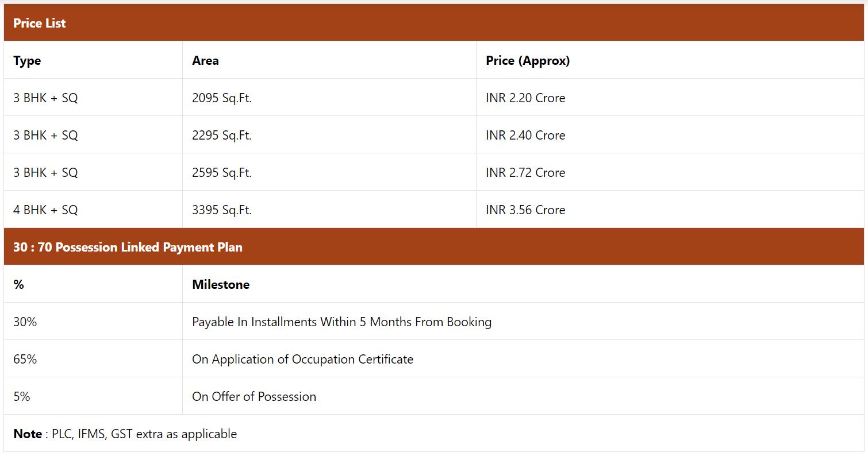Click the 2295 Sq.Ft. area cell
This screenshot has width=868, height=456.
point(221,135)
